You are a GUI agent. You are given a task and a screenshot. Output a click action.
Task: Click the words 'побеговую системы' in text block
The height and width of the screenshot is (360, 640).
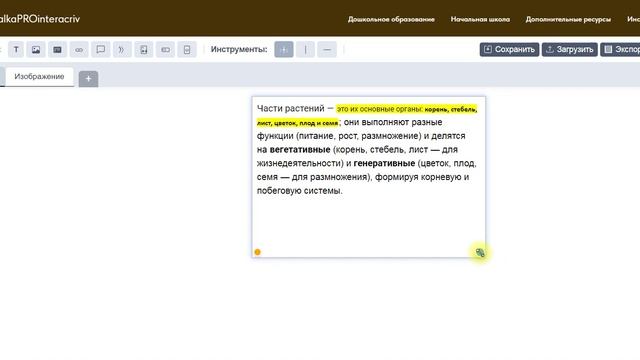click(x=300, y=191)
